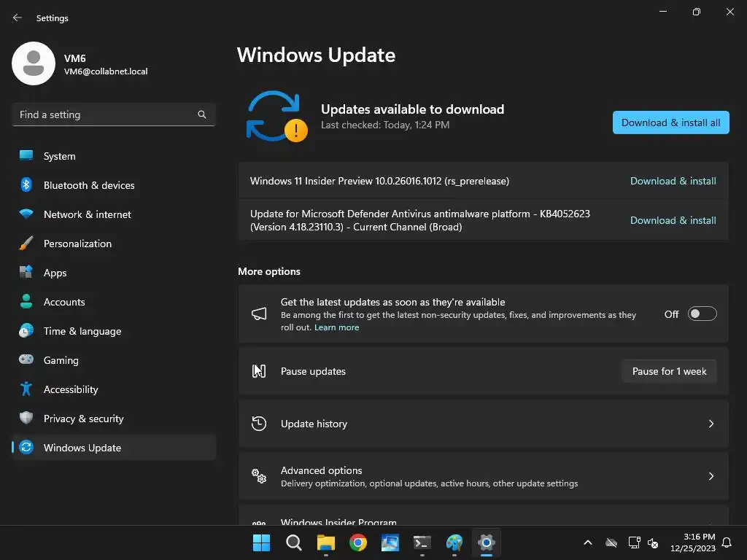Show hidden tray icons chevron
747x560 pixels.
coord(588,542)
